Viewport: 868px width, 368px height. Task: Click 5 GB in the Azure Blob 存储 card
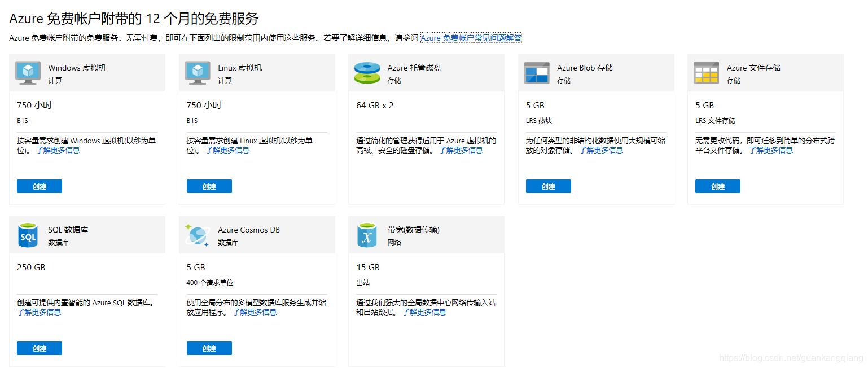click(x=535, y=106)
